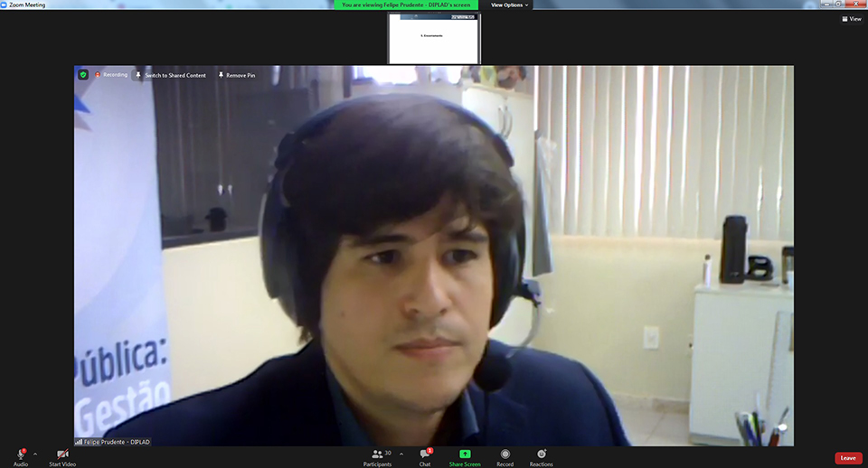This screenshot has width=868, height=468.
Task: Switch to Shared Content
Action: point(171,75)
